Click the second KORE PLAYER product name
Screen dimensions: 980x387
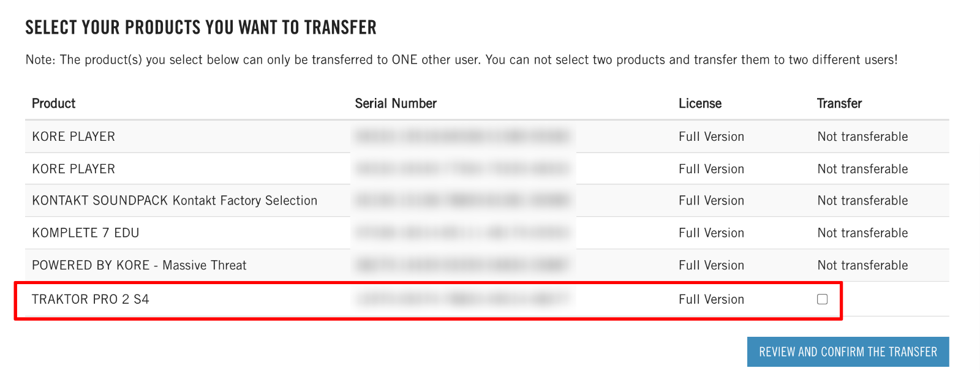73,169
